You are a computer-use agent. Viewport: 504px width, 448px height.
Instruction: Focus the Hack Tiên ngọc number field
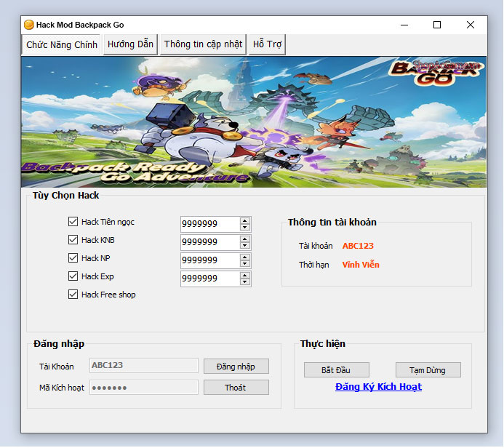point(210,224)
